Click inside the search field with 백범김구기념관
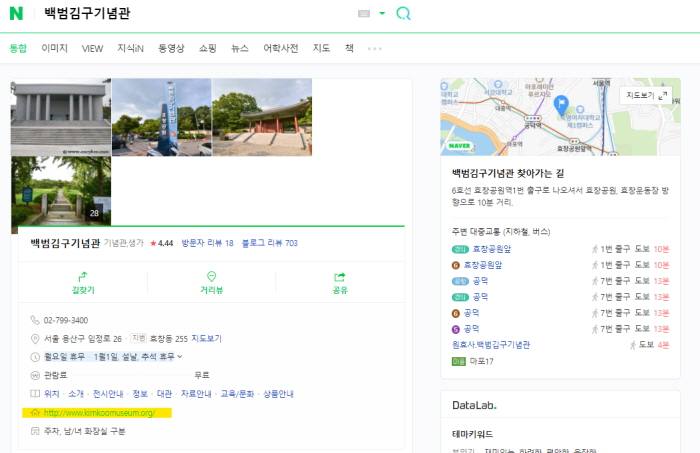The height and width of the screenshot is (453, 700). pos(190,14)
